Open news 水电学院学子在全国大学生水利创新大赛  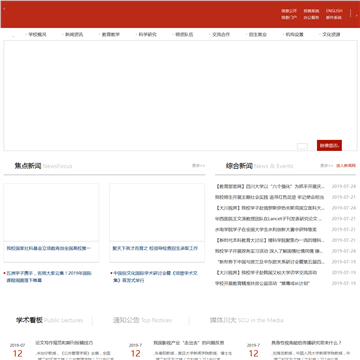pyautogui.click(x=266, y=229)
